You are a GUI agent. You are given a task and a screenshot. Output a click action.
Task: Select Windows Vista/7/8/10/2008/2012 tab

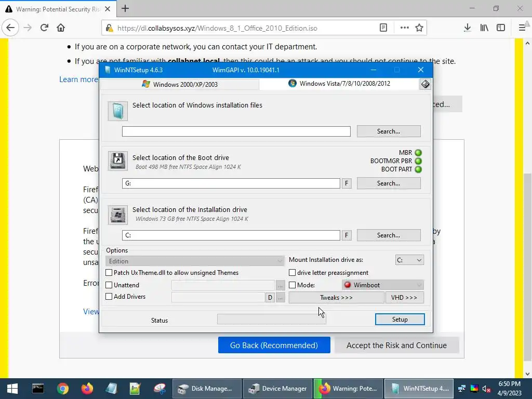(339, 84)
